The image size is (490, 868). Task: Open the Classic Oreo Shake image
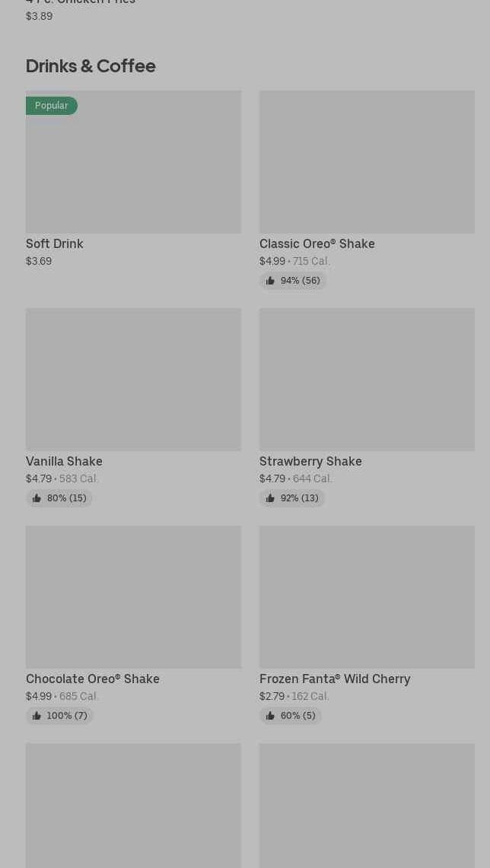pyautogui.click(x=367, y=162)
